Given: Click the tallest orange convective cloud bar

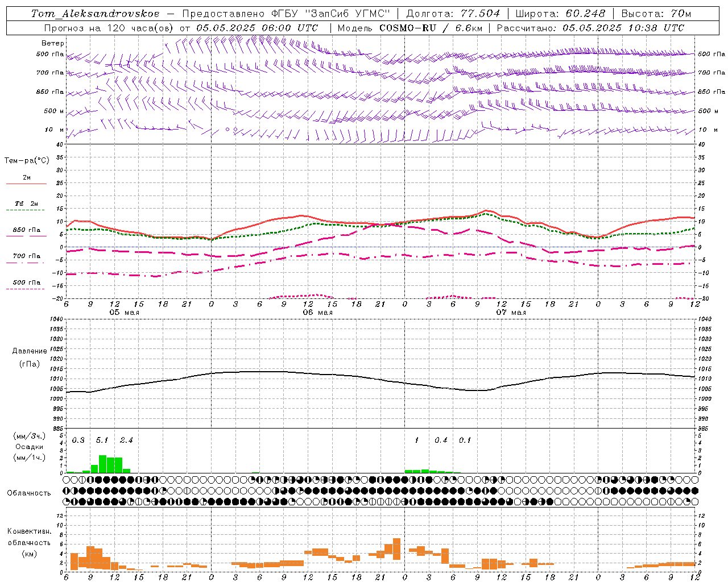Looking at the screenshot, I should [396, 549].
